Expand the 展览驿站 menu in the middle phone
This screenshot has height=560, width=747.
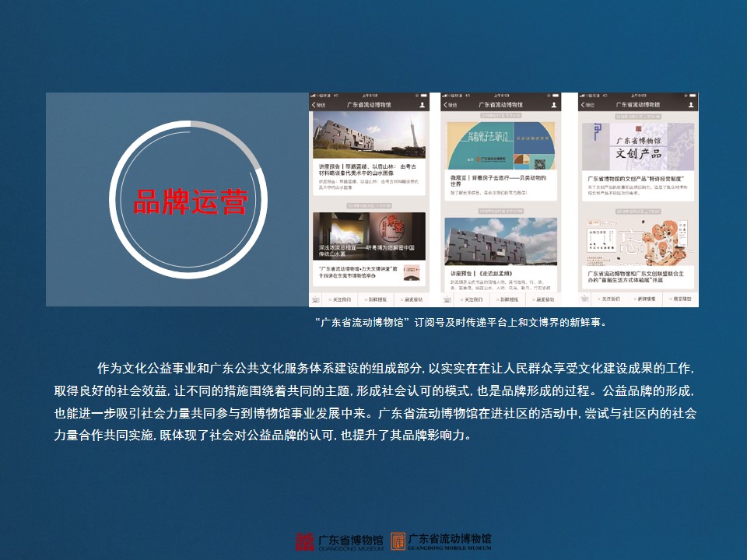[547, 299]
